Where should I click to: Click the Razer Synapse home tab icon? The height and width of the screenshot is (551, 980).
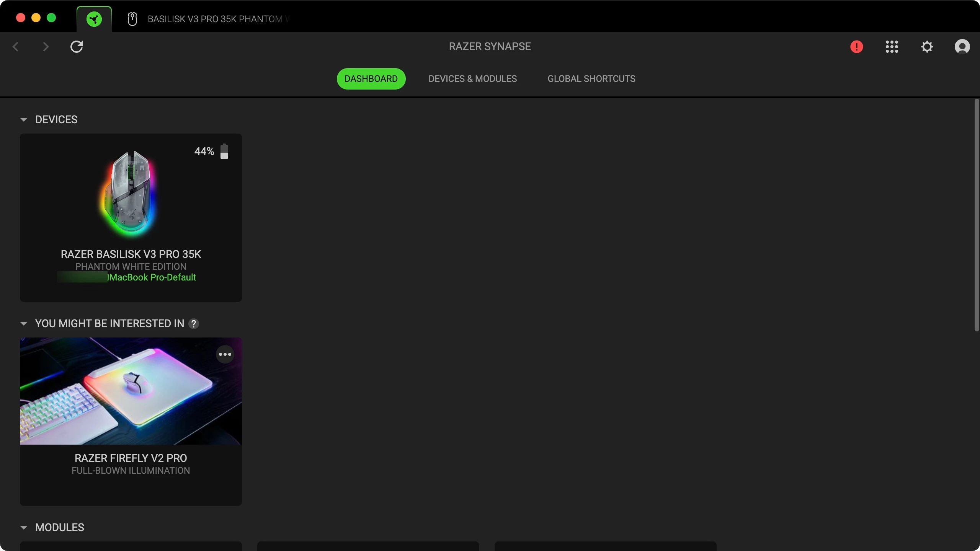[94, 19]
